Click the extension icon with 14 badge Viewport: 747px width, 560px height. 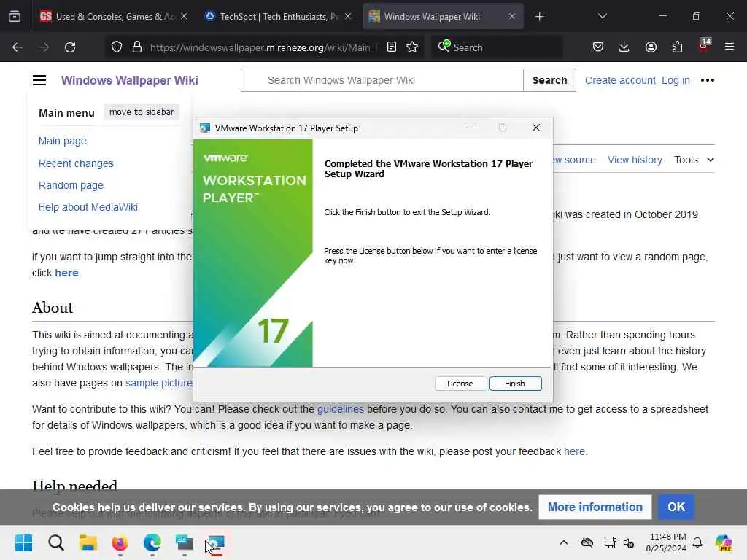point(704,46)
